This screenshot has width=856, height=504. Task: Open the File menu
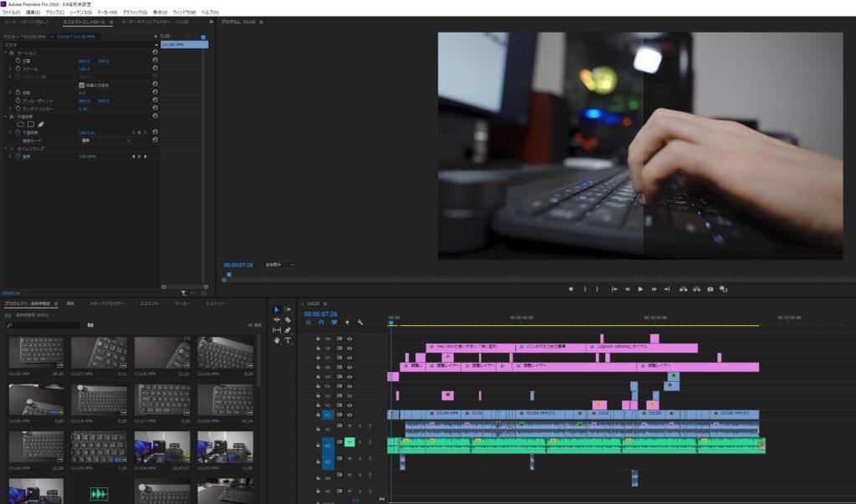[x=11, y=12]
